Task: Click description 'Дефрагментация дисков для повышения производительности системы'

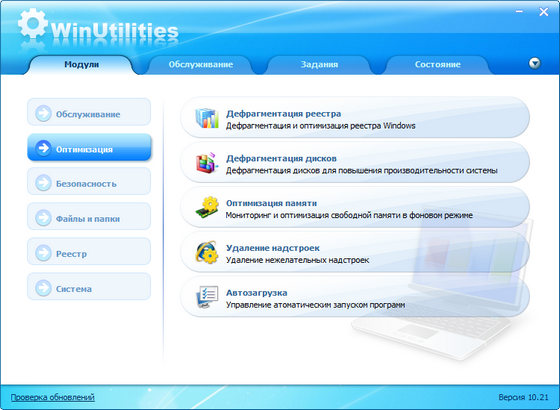Action: point(362,170)
